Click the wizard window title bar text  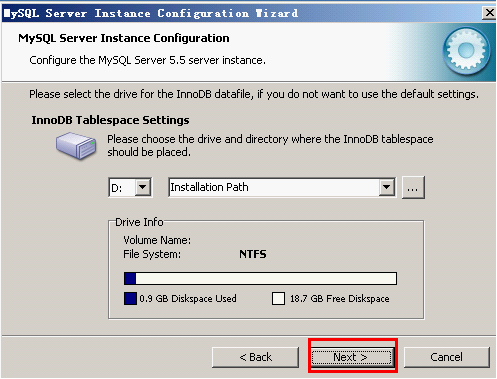[x=151, y=13]
